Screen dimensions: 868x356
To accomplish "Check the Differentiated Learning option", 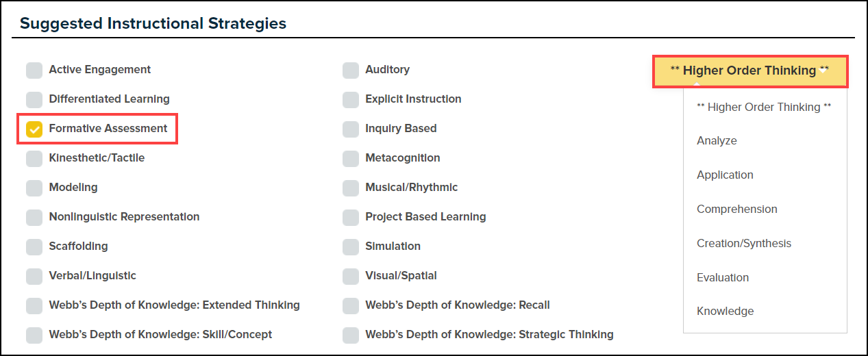I will point(34,99).
